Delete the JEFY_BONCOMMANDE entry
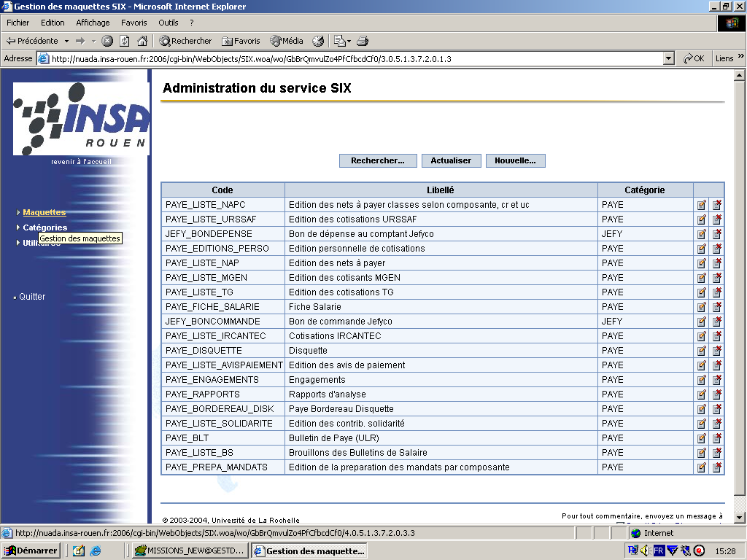 717,322
